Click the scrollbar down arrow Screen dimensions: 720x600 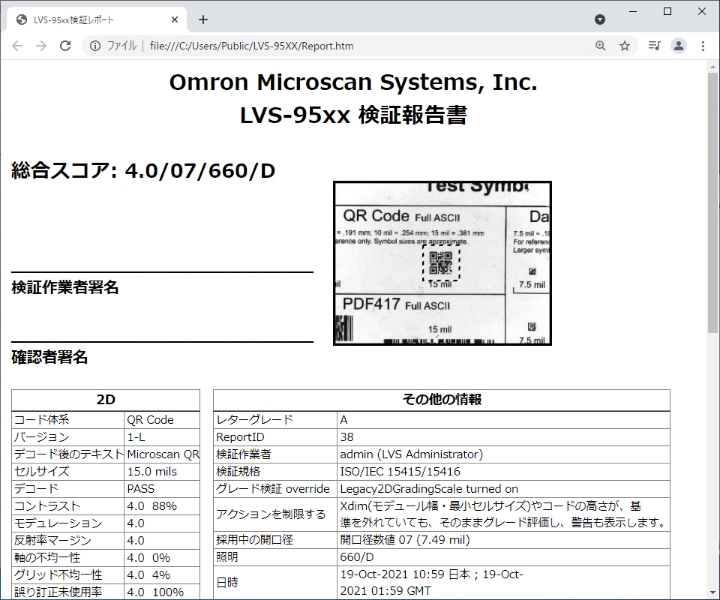712,593
